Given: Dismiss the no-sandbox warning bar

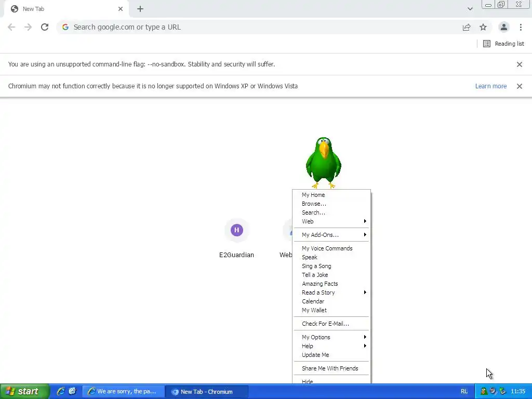Looking at the screenshot, I should 519,64.
